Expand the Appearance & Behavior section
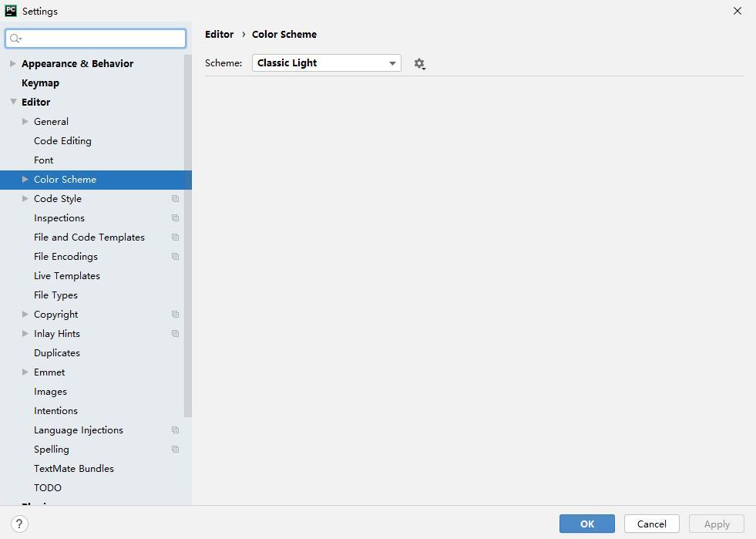Screen dimensions: 756x539 click(13, 63)
